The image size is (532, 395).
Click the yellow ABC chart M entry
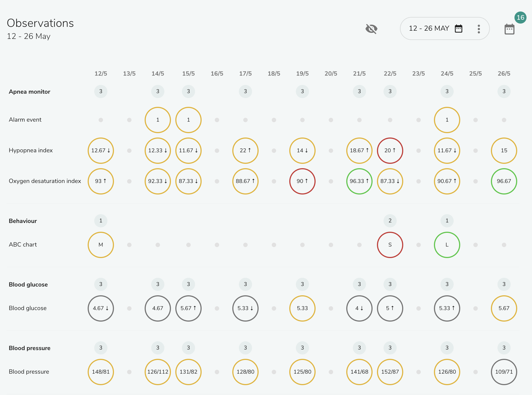click(101, 245)
